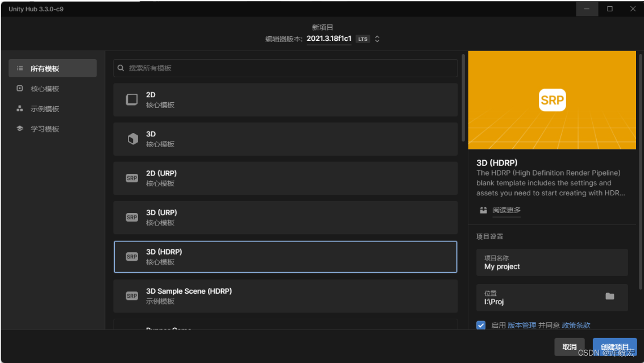Toggle the 启用版本管理 checkbox
Screen dimensions: 644x363
tap(481, 325)
